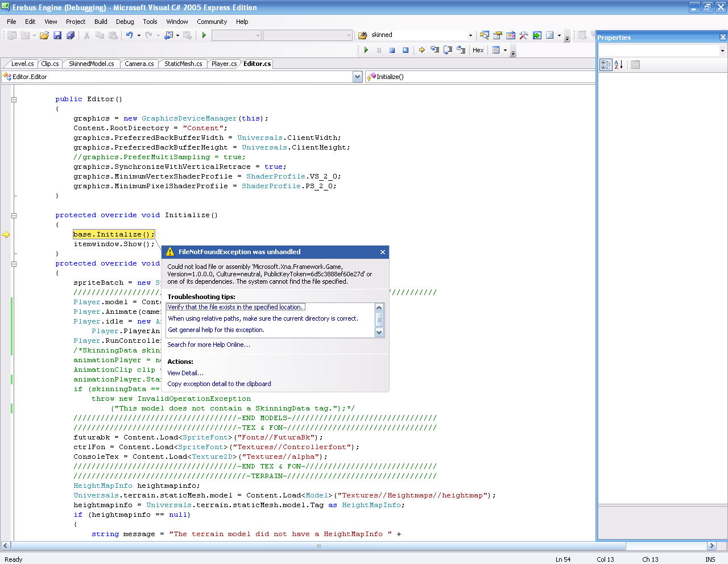Close the FileNotFoundException dialog
This screenshot has height=564, width=728.
pyautogui.click(x=383, y=252)
